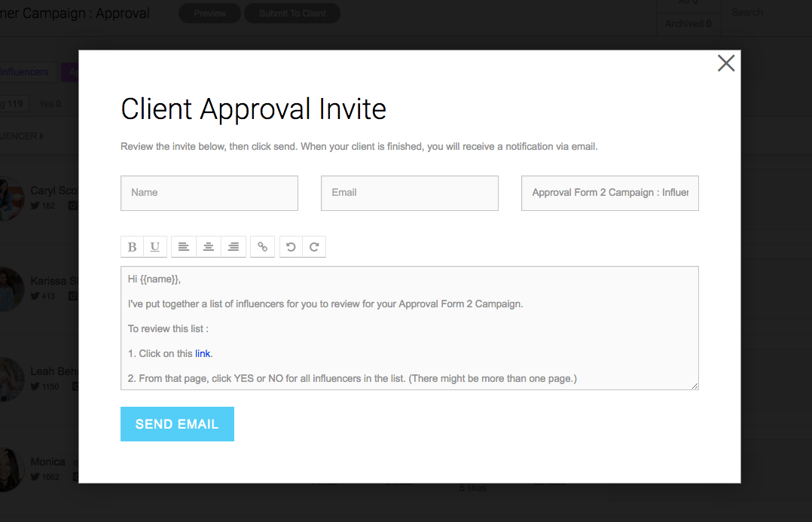
Task: Click into the Email input field
Action: click(410, 193)
